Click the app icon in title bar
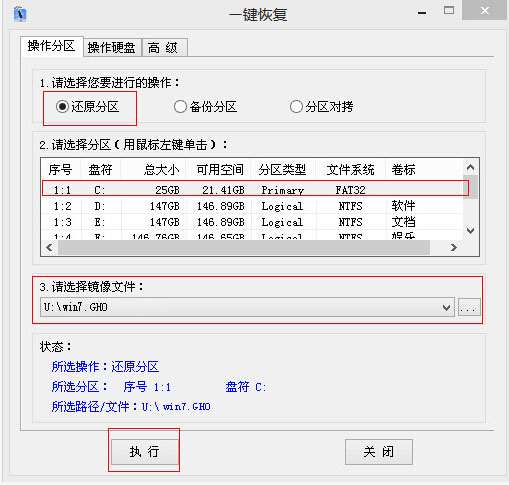Viewport: 509px width, 485px height. click(20, 14)
